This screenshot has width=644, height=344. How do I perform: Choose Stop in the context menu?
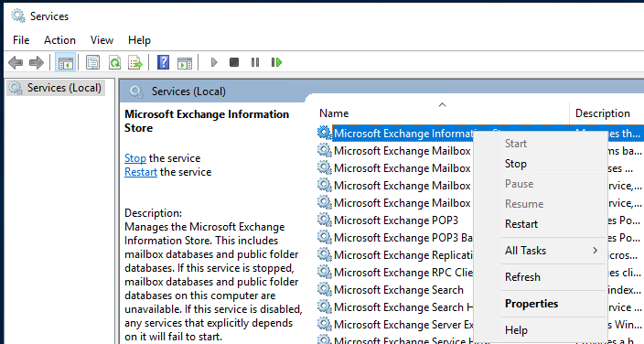pyautogui.click(x=540, y=164)
